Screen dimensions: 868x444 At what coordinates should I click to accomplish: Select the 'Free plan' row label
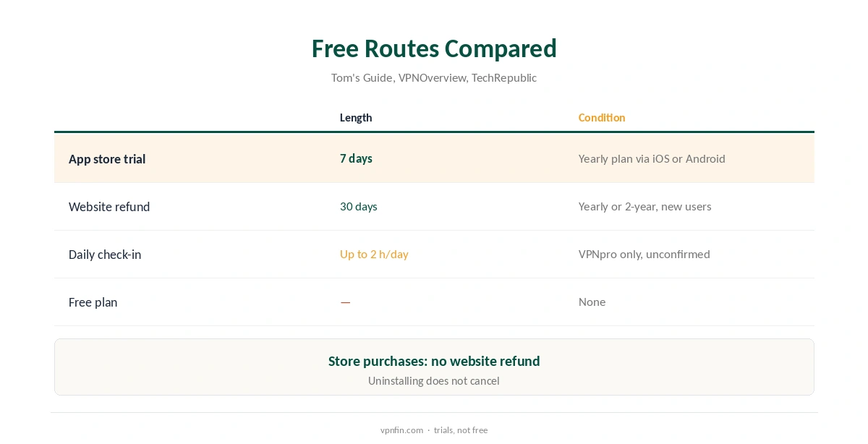coord(93,302)
